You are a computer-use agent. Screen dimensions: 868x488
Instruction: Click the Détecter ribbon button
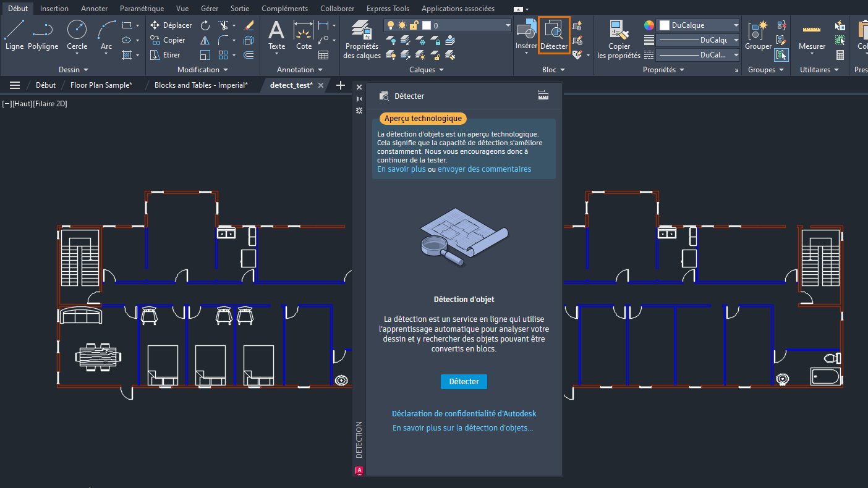(554, 35)
